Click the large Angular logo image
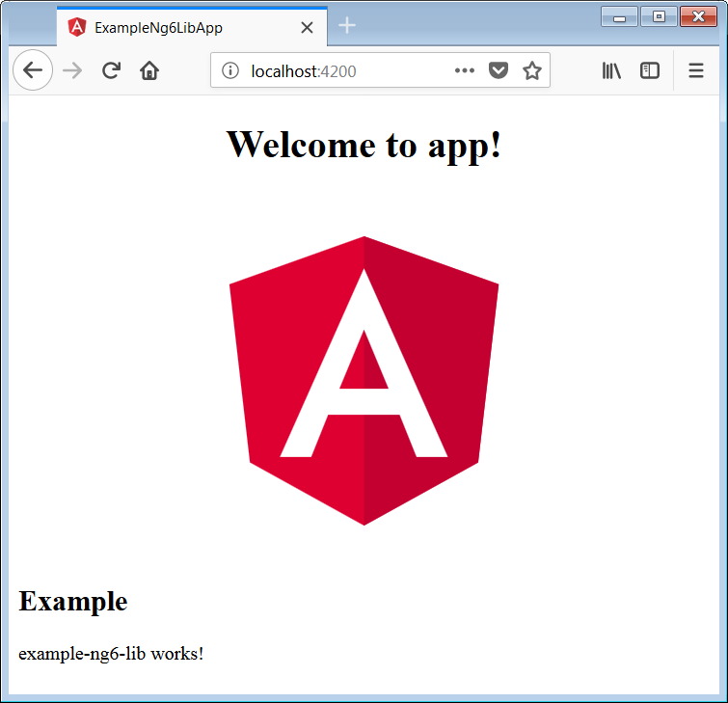 pos(364,380)
